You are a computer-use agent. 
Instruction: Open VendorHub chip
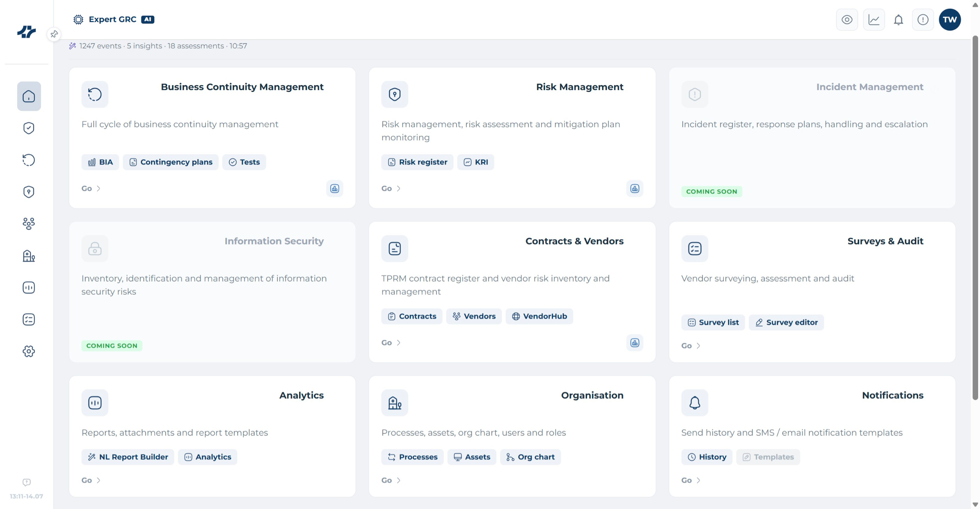click(539, 316)
